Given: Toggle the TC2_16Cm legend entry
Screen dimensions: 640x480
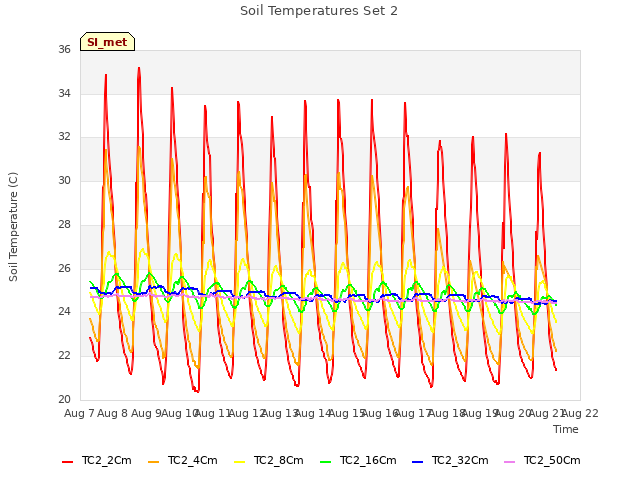Looking at the screenshot, I should 358,461.
